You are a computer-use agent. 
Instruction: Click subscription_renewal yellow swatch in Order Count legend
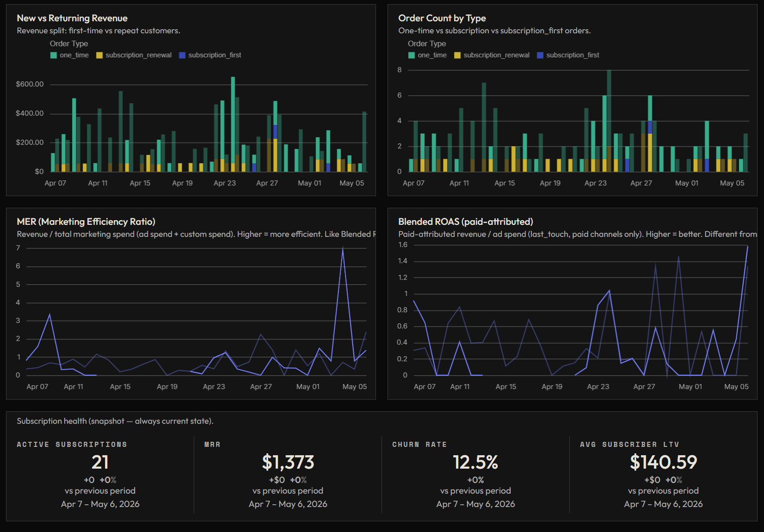coord(457,55)
